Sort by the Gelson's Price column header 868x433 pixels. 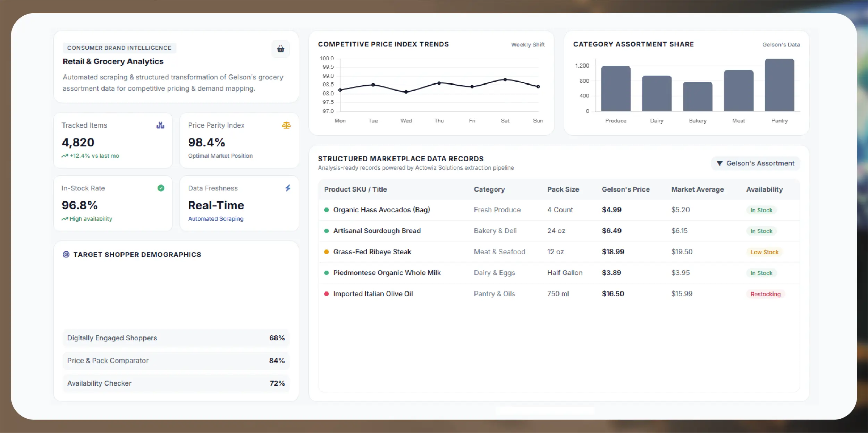coord(626,189)
